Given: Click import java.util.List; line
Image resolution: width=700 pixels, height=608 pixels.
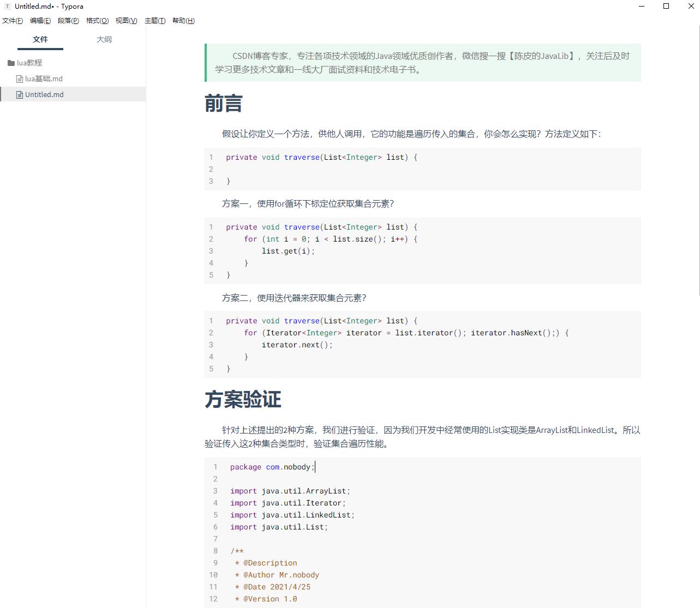Looking at the screenshot, I should [x=279, y=527].
